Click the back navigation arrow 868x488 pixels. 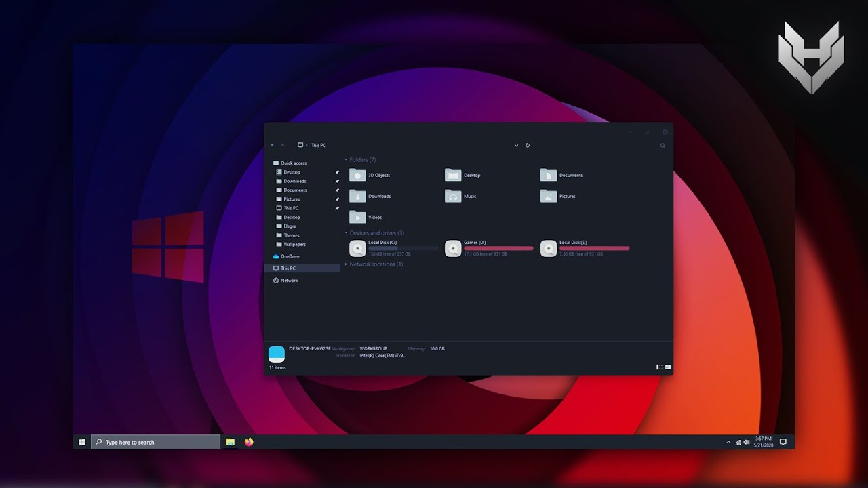pyautogui.click(x=273, y=145)
